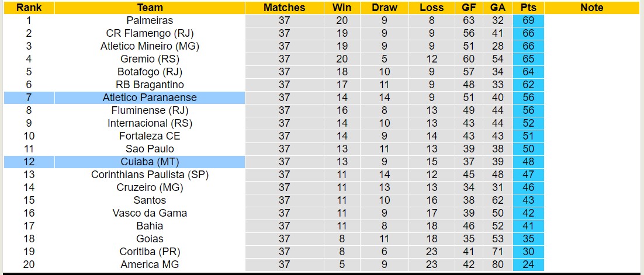Click on Cuiaba (MT) team name
The image size is (644, 275).
(150, 162)
